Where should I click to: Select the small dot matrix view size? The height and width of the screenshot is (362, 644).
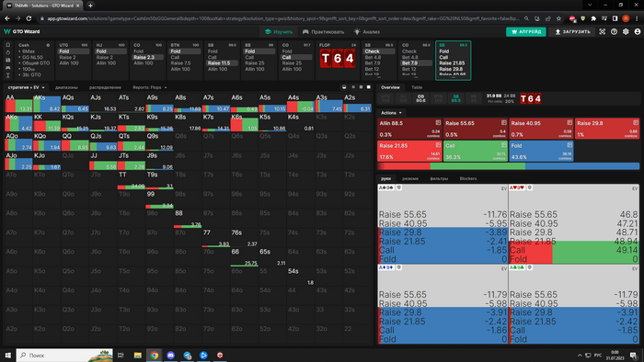(352, 87)
